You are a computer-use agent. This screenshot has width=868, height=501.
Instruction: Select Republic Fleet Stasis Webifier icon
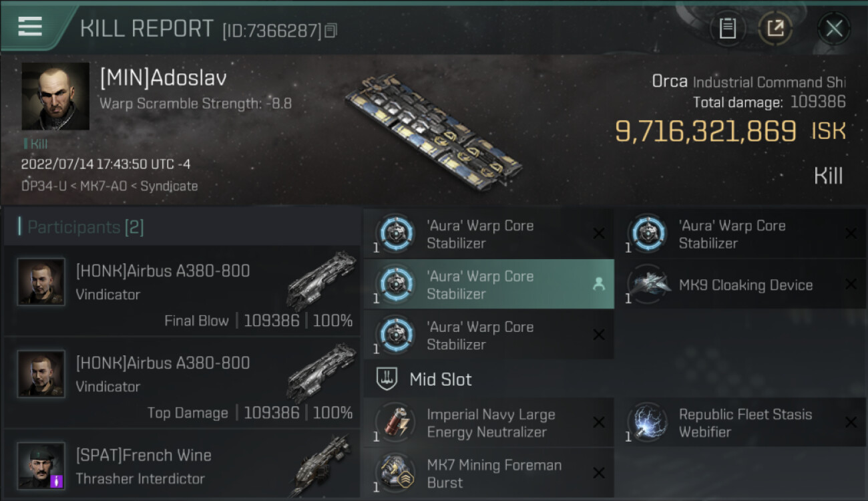click(648, 422)
